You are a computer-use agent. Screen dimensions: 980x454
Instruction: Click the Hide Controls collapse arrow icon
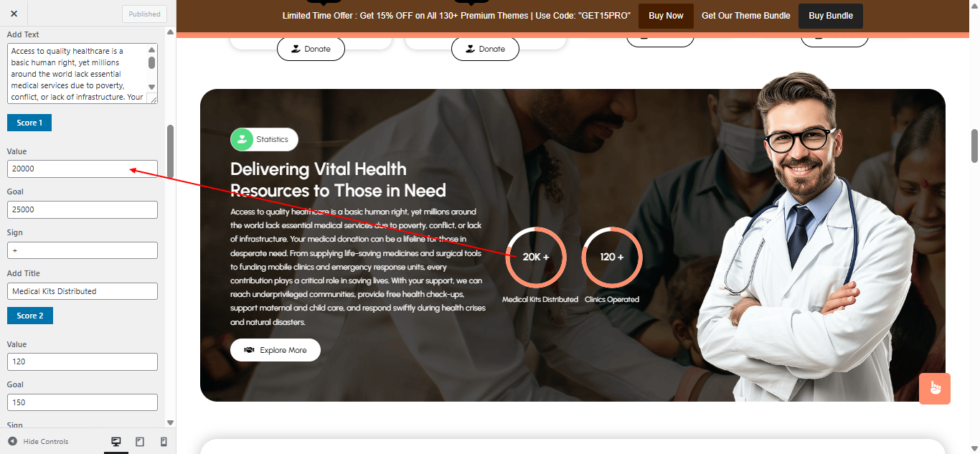[12, 441]
